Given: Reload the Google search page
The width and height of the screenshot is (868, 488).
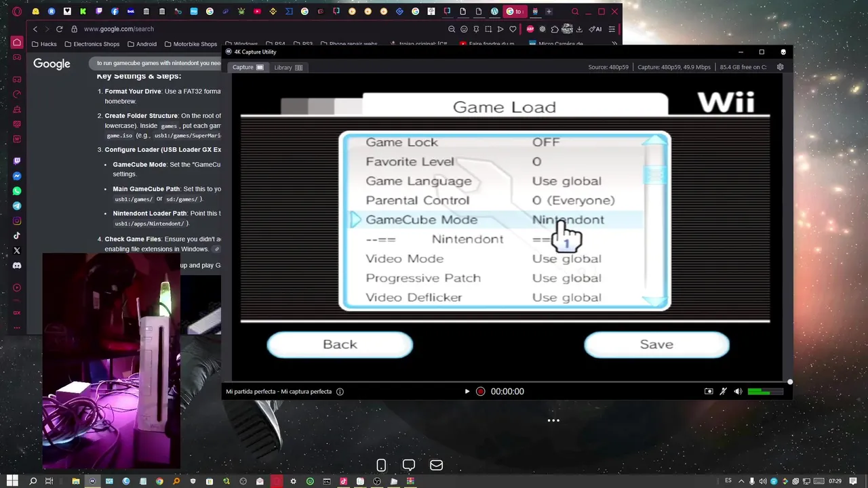Looking at the screenshot, I should 60,29.
